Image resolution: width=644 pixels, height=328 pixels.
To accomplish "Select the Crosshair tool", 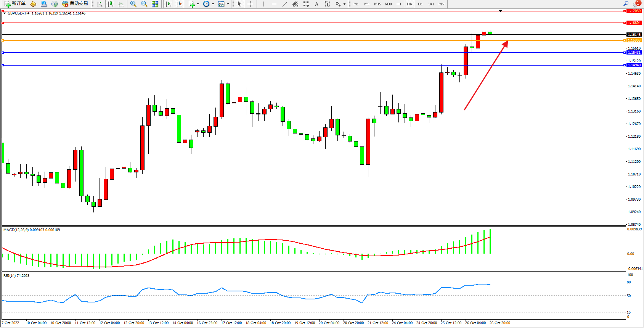I will (250, 4).
